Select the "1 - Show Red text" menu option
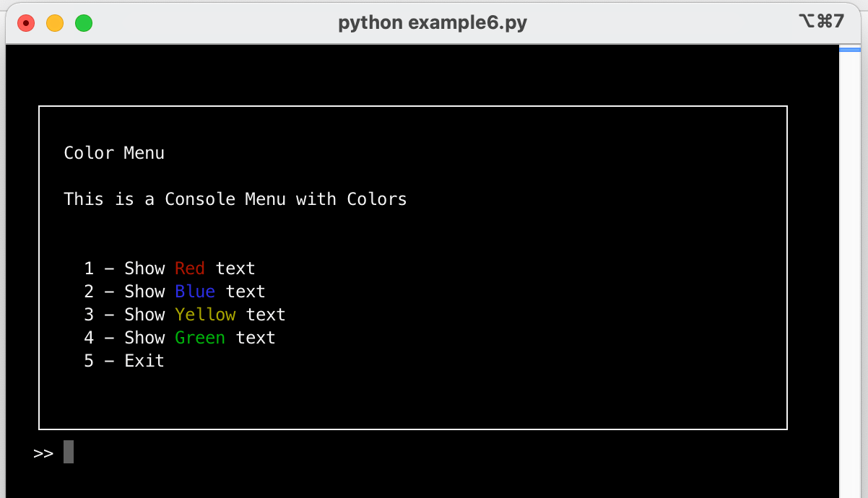Image resolution: width=868 pixels, height=498 pixels. 170,268
